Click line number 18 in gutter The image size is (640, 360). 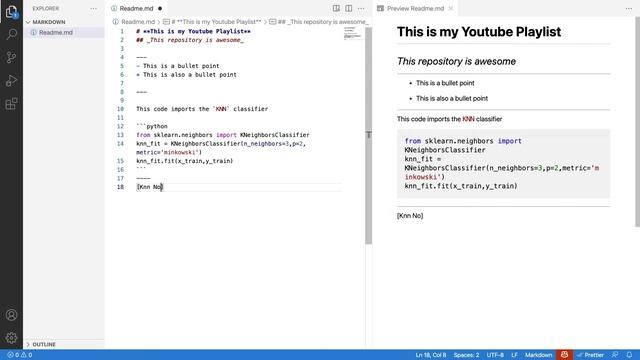[x=120, y=187]
